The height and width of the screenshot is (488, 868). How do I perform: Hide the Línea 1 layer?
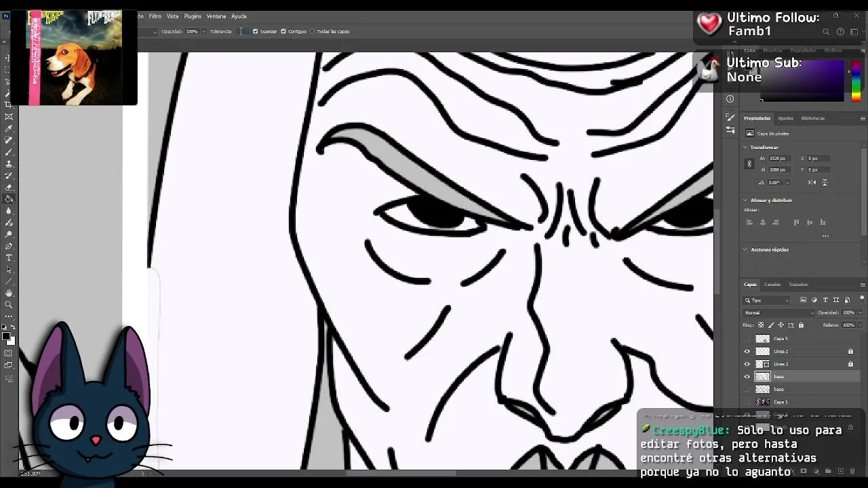pyautogui.click(x=747, y=364)
